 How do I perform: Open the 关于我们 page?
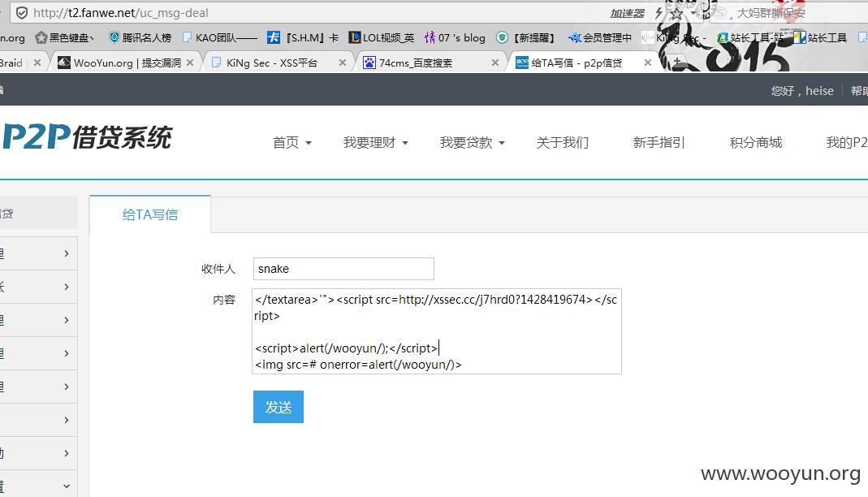point(563,142)
